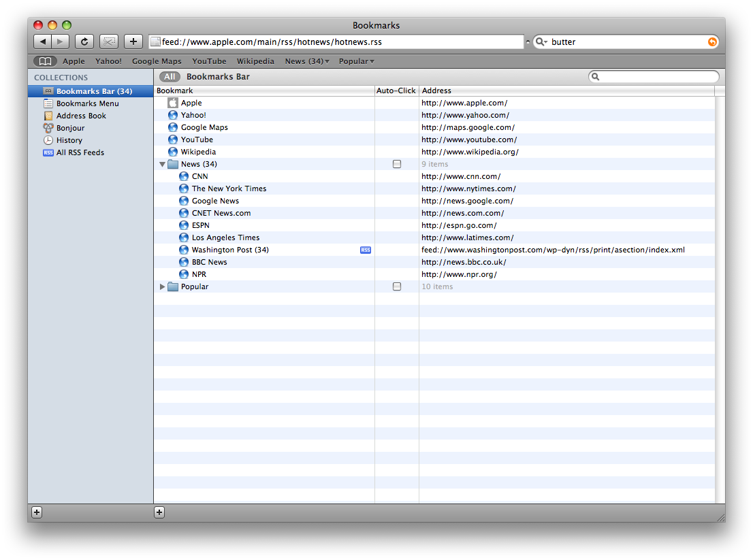Go forward with the right arrow button
Image resolution: width=753 pixels, height=560 pixels.
61,42
